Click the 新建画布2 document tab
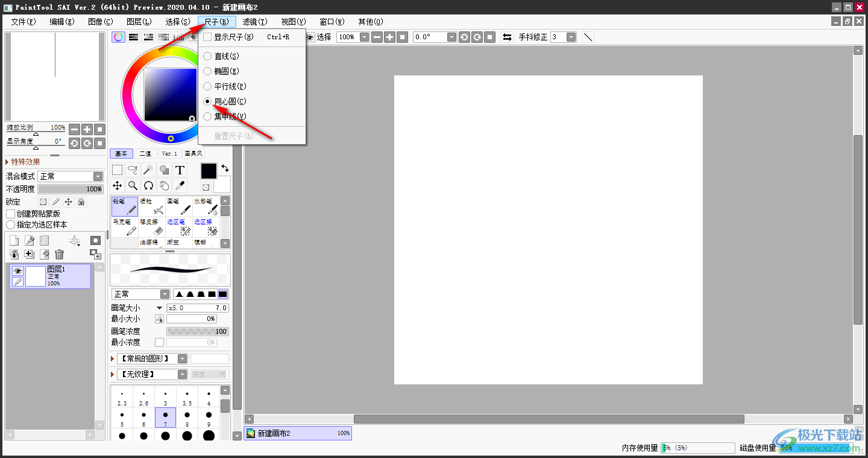The height and width of the screenshot is (458, 868). pos(298,433)
